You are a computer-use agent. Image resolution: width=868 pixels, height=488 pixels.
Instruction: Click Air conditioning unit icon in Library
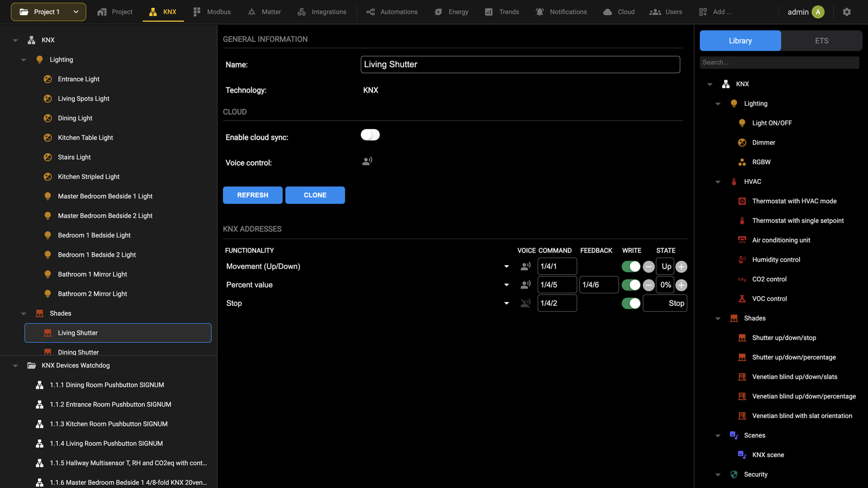pyautogui.click(x=742, y=240)
